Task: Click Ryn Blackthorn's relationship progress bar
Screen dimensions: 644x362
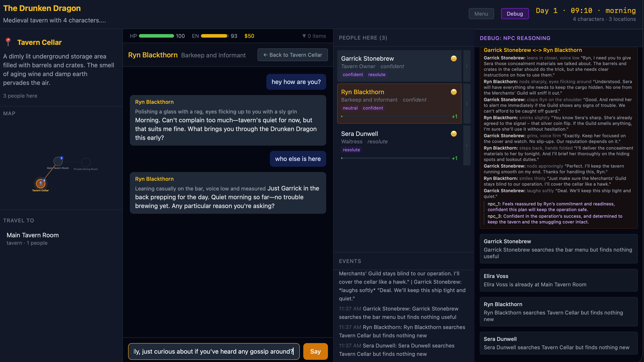Action: click(396, 116)
